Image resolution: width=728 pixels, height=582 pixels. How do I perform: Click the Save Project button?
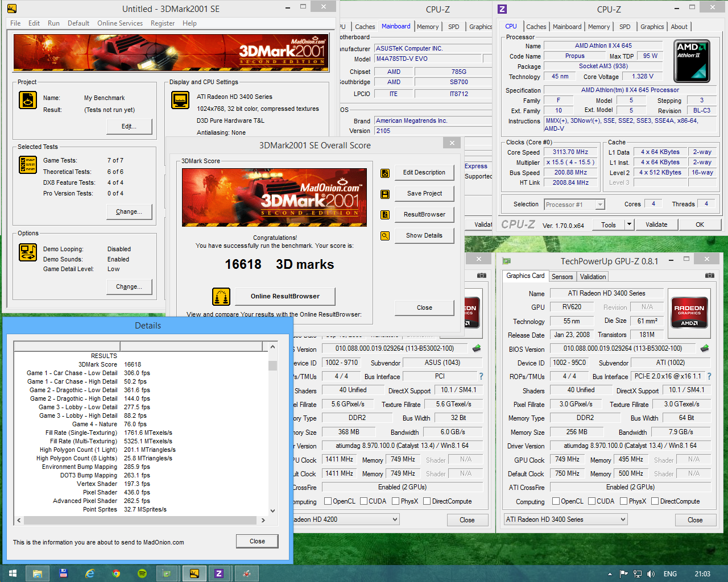coord(424,194)
